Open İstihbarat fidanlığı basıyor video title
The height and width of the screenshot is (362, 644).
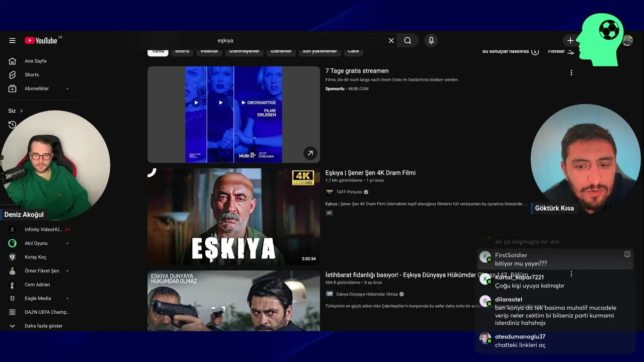point(427,275)
